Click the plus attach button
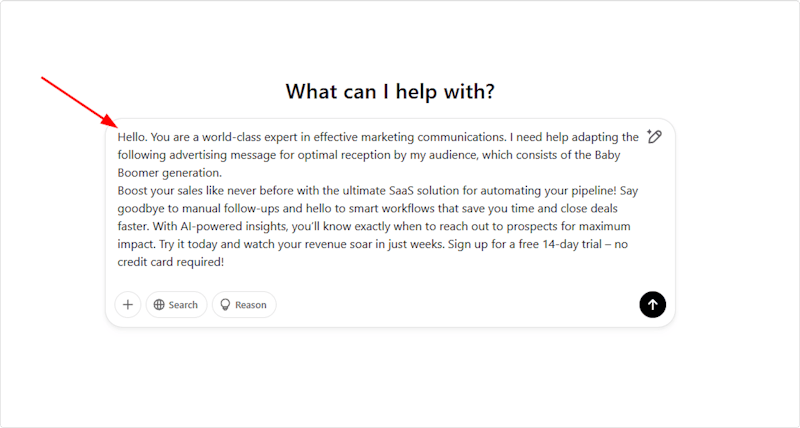Screen dimensions: 800x428 point(128,305)
